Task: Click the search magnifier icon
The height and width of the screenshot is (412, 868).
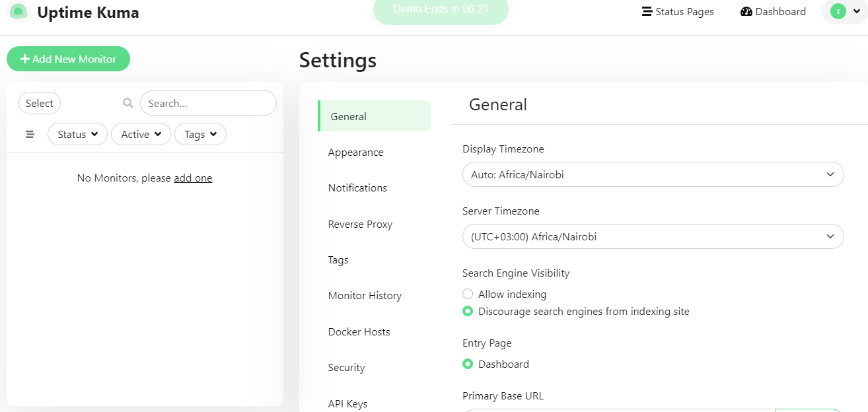Action: coord(128,103)
